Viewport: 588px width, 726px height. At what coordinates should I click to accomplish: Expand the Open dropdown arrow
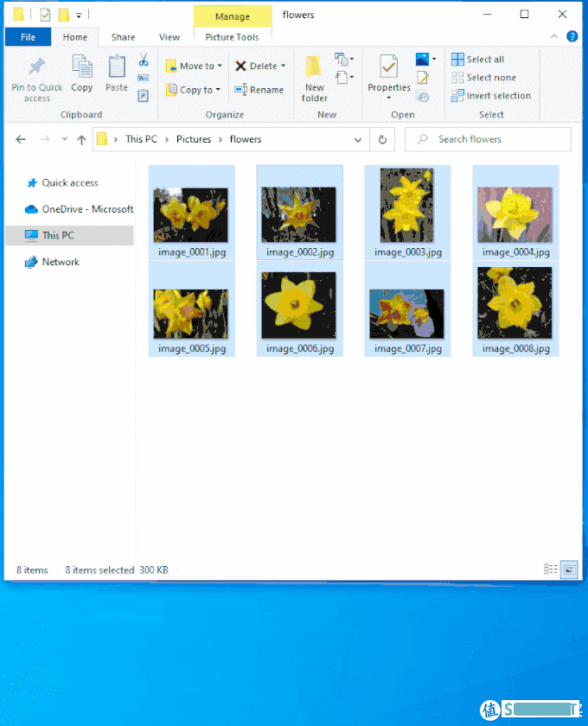[x=434, y=59]
